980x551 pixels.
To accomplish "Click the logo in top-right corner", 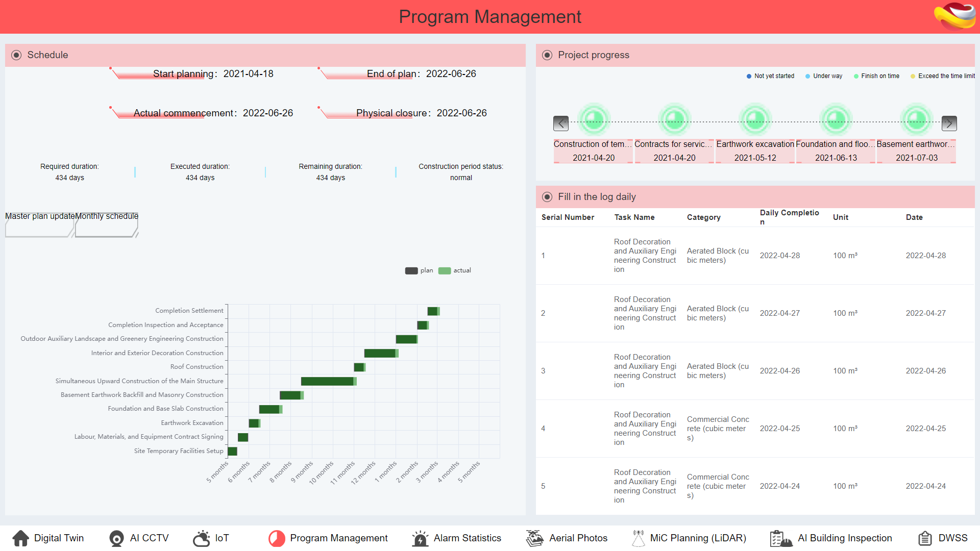I will [x=954, y=16].
